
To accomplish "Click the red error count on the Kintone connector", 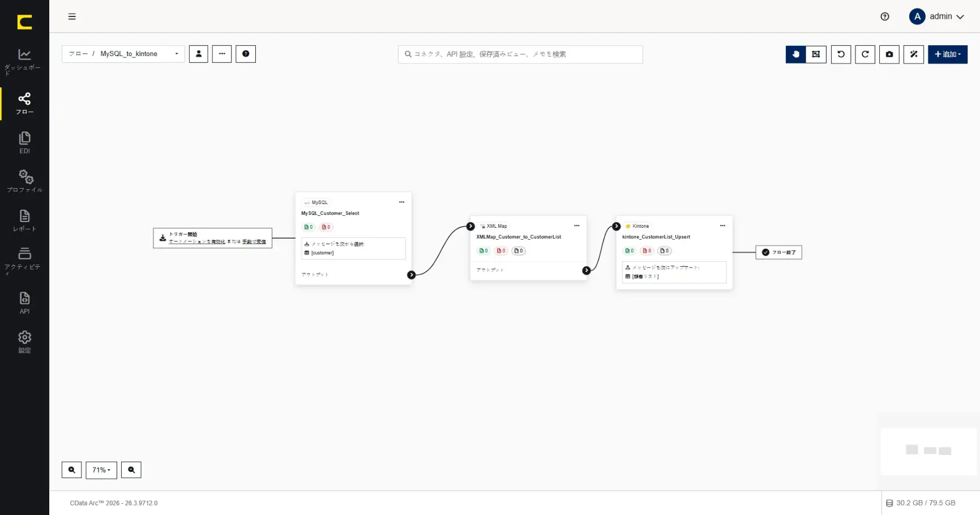I will click(647, 251).
